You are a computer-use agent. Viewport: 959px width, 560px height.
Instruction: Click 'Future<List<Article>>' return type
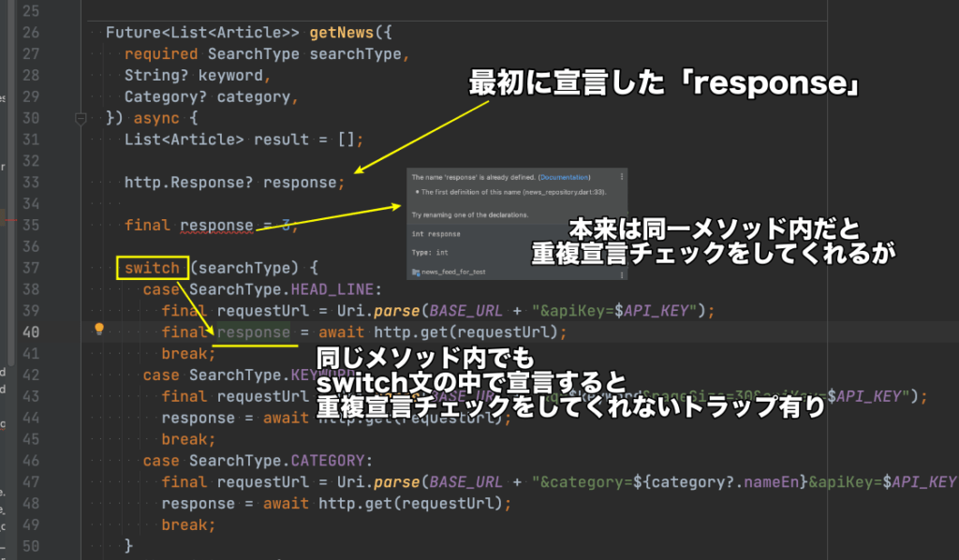point(203,33)
